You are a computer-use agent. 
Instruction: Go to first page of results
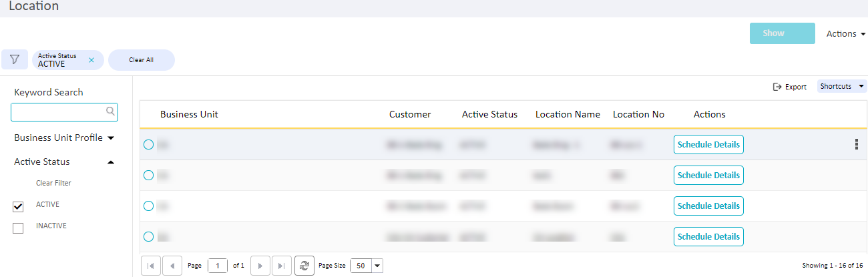(x=150, y=265)
